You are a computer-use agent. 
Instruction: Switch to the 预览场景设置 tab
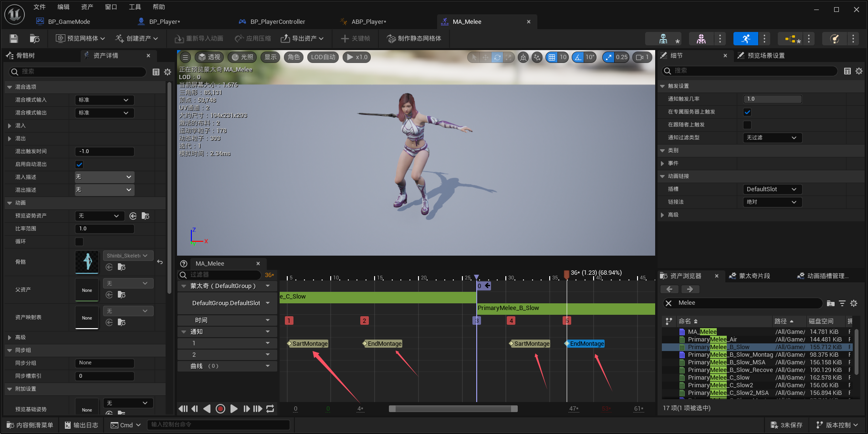(x=766, y=56)
